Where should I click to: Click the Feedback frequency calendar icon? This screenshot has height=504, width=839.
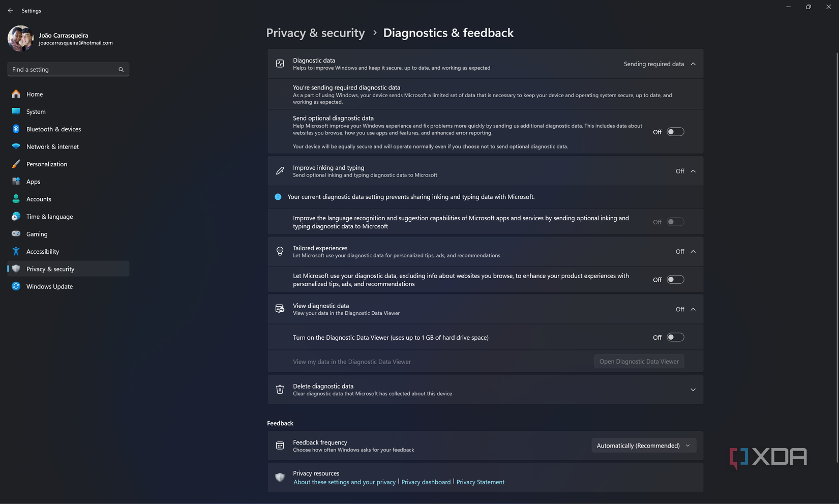280,446
